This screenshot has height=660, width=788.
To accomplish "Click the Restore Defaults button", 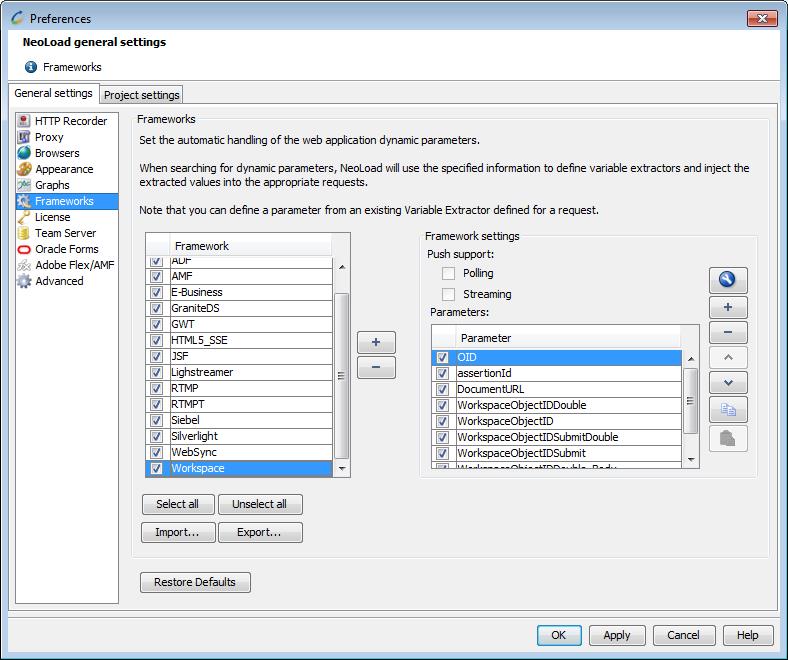I will coord(195,582).
